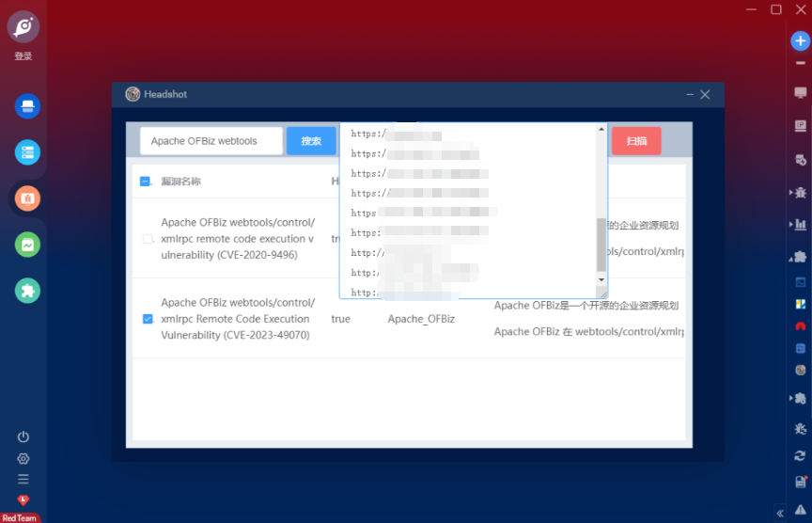Image resolution: width=812 pixels, height=523 pixels.
Task: Click the database clock icon in right sidebar
Action: point(800,160)
